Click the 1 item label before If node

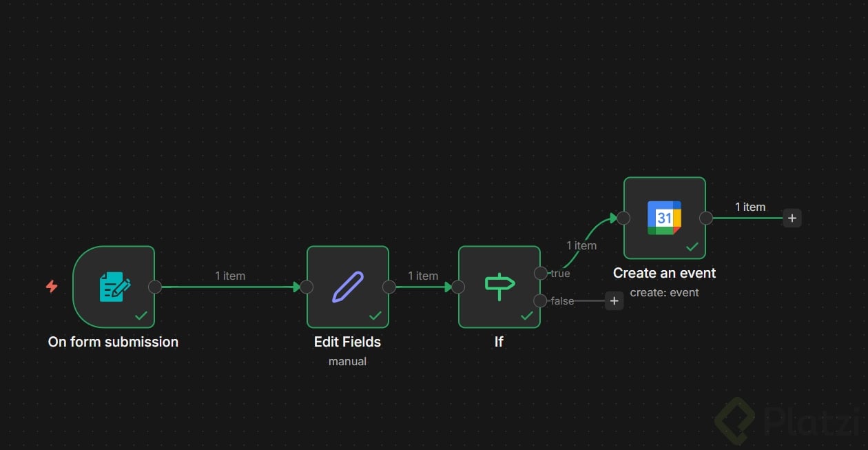coord(423,276)
